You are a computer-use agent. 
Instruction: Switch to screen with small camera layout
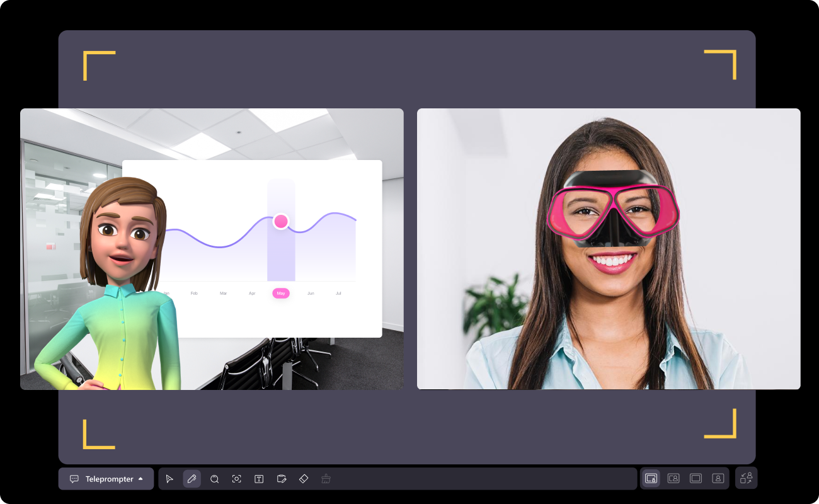[x=651, y=478]
